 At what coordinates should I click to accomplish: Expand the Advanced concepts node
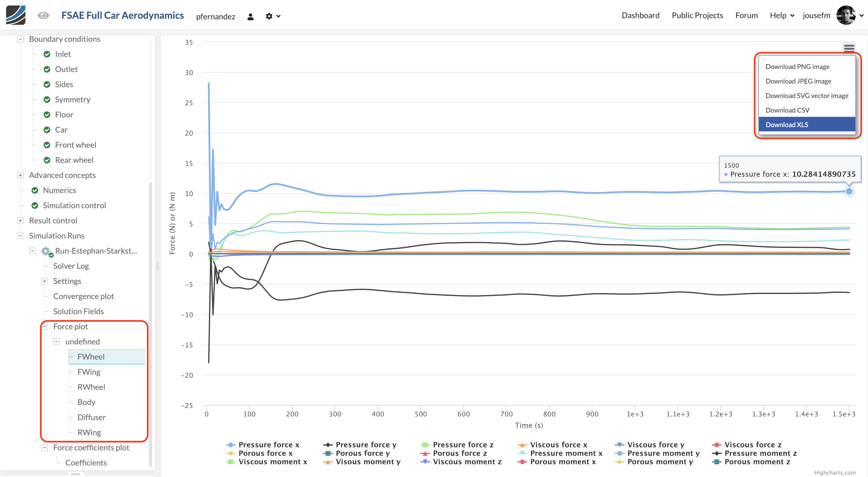coord(20,175)
